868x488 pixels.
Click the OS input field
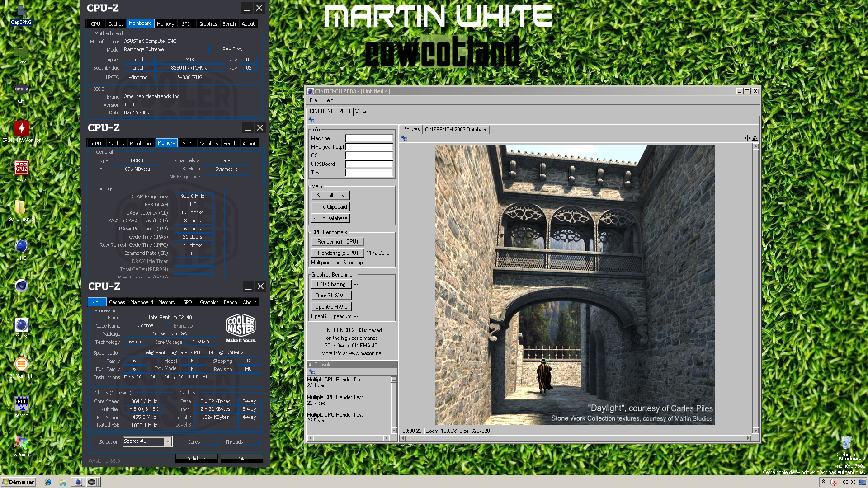click(369, 155)
